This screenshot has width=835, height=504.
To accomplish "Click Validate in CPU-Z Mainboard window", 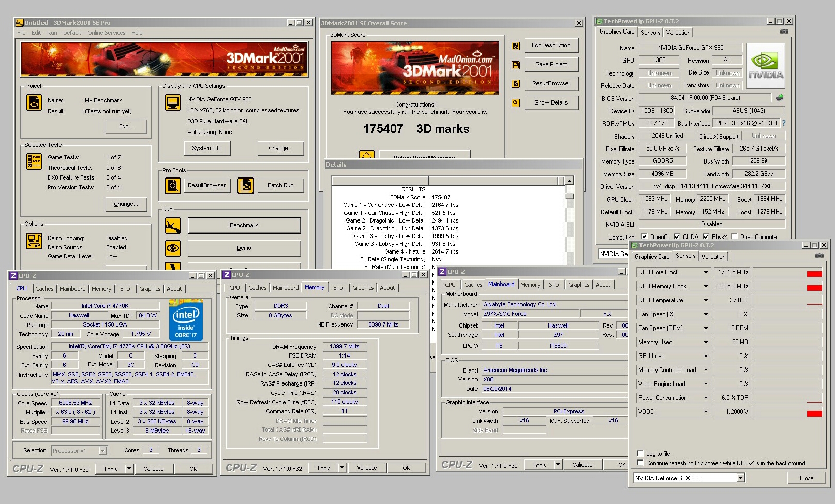I will [x=583, y=465].
